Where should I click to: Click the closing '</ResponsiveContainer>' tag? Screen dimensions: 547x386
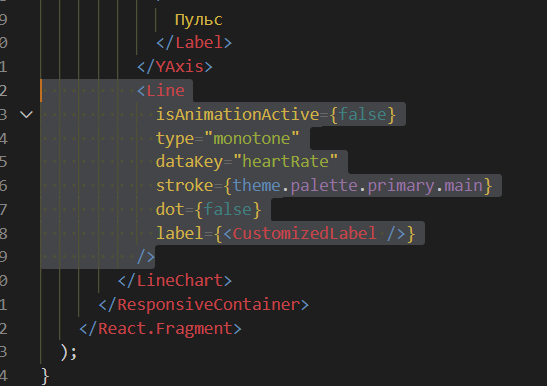[x=204, y=305]
